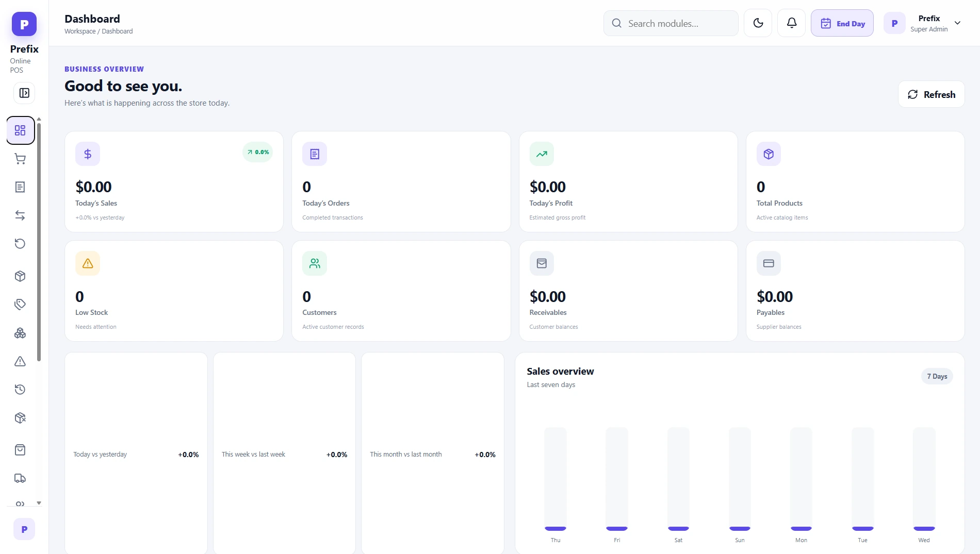Click the Prefix logo in the sidebar

click(24, 24)
